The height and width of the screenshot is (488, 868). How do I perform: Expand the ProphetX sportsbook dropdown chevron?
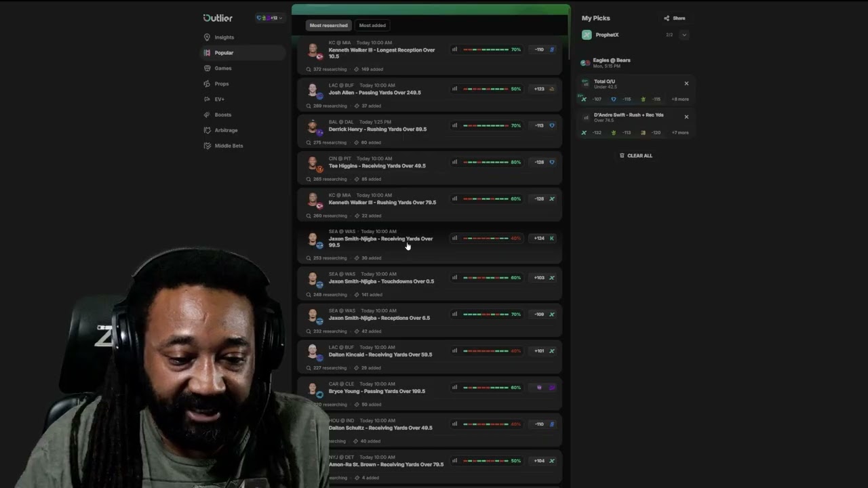[684, 35]
